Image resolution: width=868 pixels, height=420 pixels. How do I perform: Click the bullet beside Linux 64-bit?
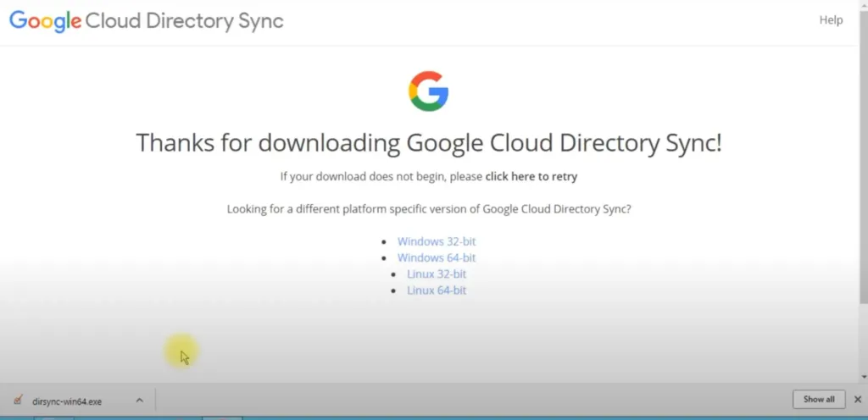click(394, 291)
